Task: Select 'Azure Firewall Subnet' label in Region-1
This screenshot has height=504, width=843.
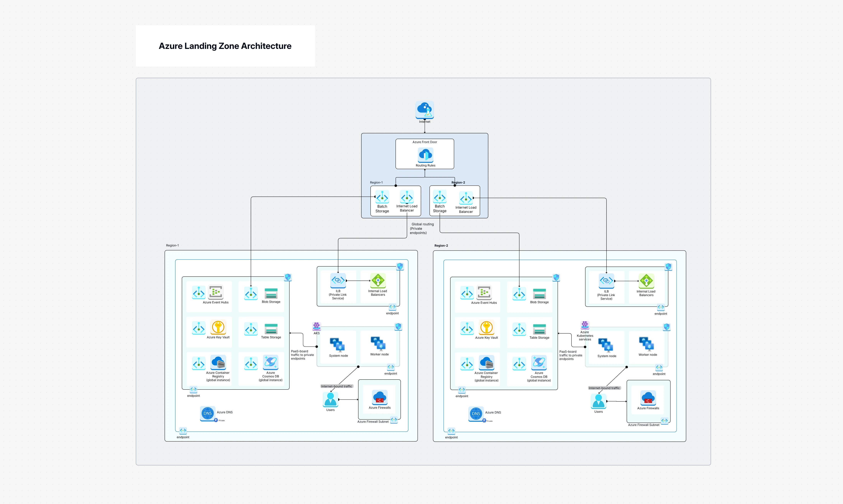Action: click(x=373, y=422)
